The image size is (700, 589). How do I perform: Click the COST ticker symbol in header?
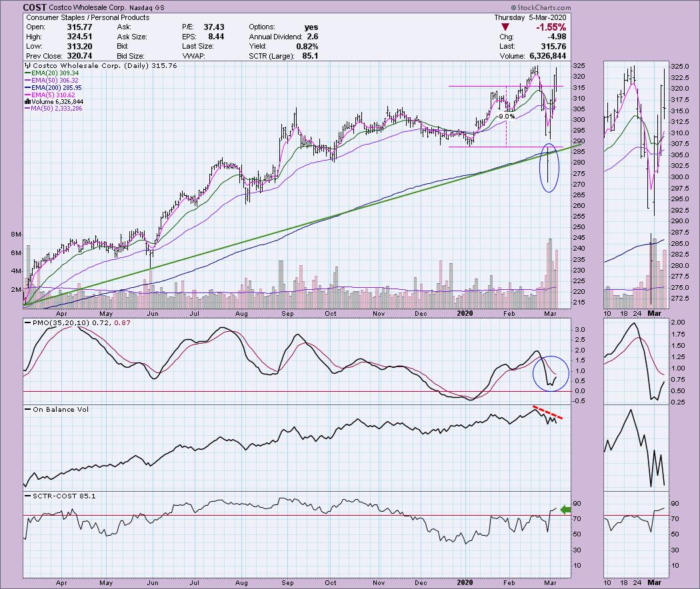click(35, 7)
